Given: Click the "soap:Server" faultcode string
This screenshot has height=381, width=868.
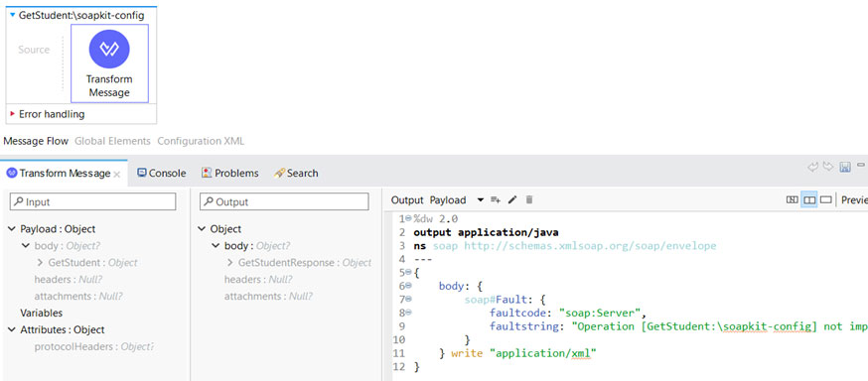Looking at the screenshot, I should click(601, 313).
